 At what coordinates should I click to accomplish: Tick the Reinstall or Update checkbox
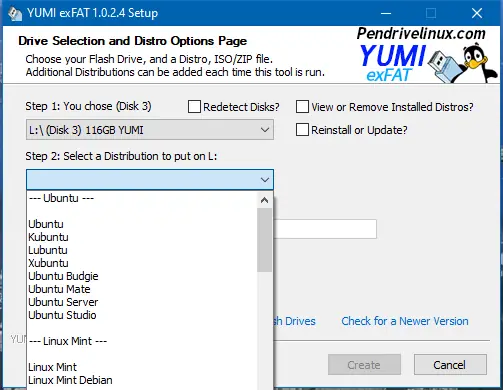(x=302, y=130)
